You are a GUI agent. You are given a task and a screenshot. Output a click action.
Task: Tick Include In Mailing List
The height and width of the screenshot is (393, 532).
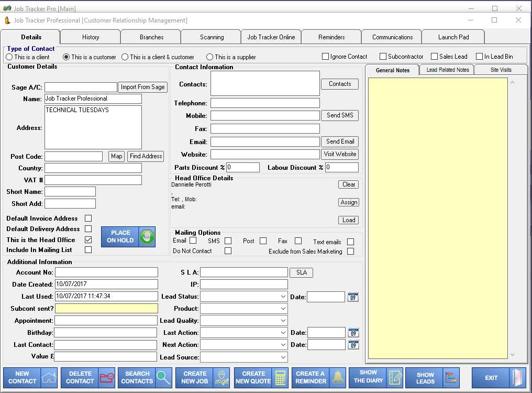88,250
